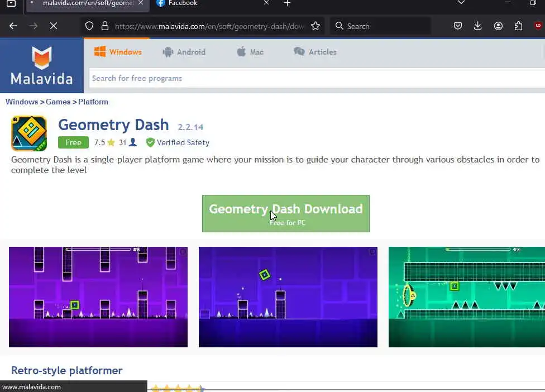The height and width of the screenshot is (392, 545).
Task: Click the Geometry Dash app icon
Action: (29, 133)
